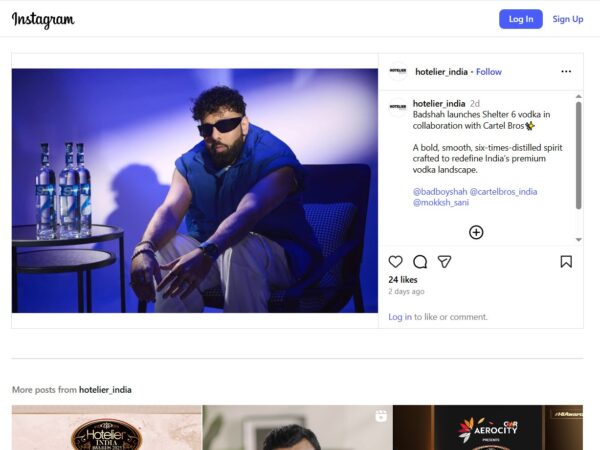Load more comments with the plus icon
This screenshot has height=450, width=600.
coord(476,232)
